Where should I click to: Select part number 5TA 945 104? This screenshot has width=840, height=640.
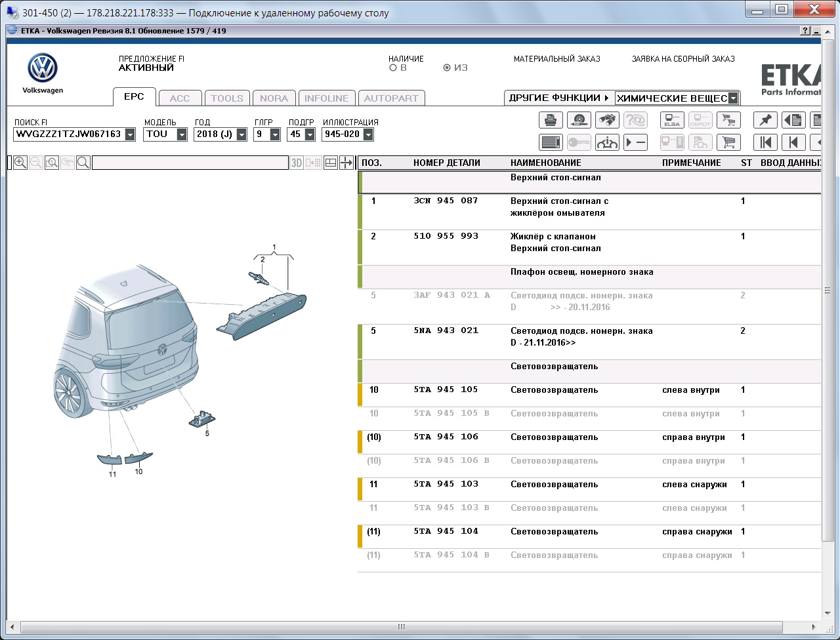coord(446,531)
